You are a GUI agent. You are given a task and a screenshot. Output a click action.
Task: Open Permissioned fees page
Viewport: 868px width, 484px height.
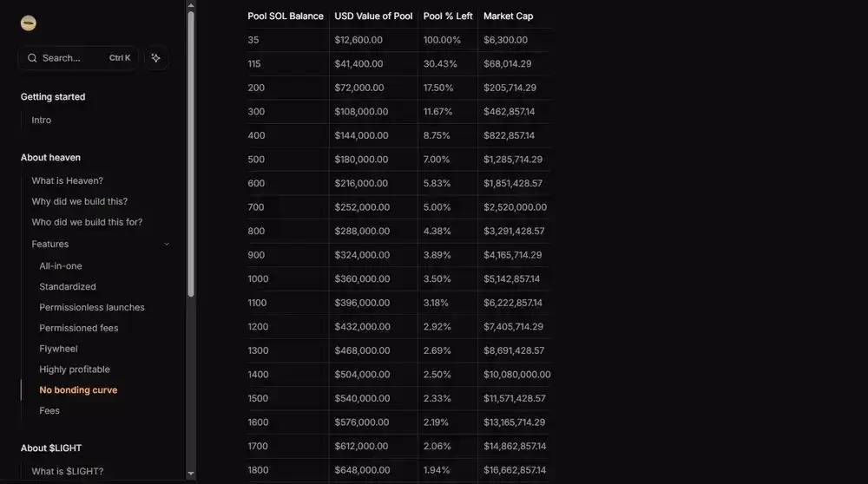79,328
